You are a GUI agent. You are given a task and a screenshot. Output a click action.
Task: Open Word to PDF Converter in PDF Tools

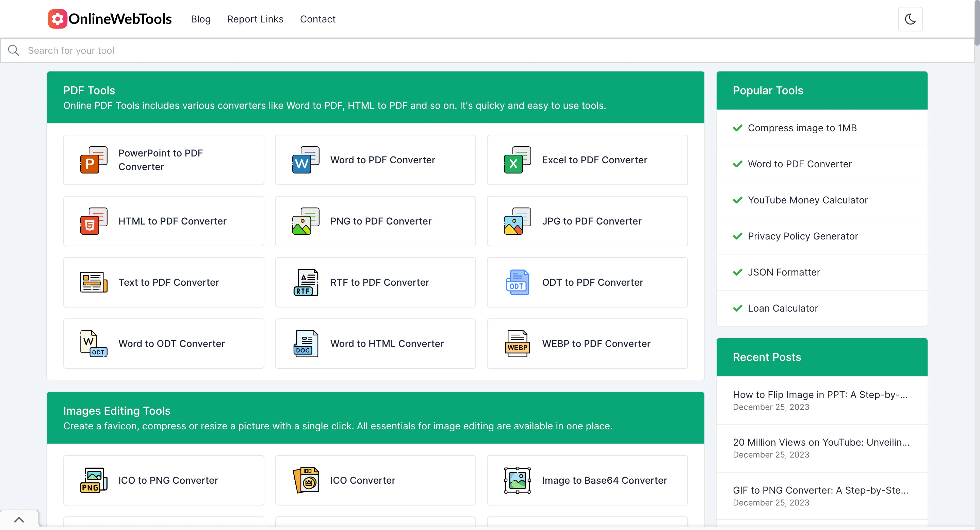382,160
